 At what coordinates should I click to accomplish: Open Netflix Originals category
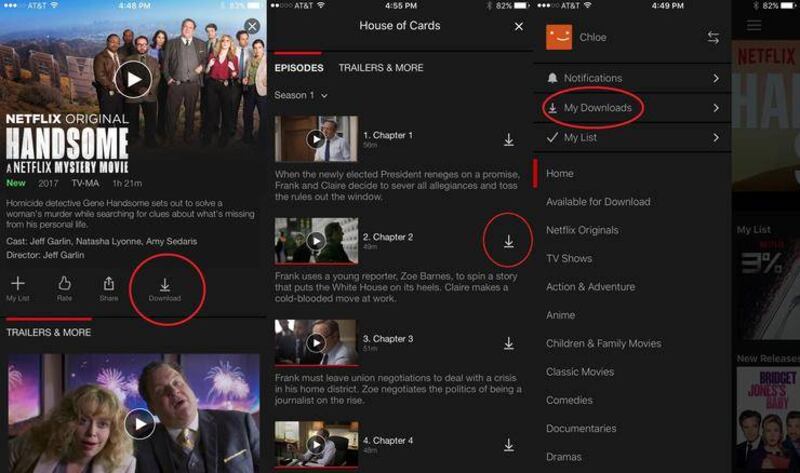582,230
